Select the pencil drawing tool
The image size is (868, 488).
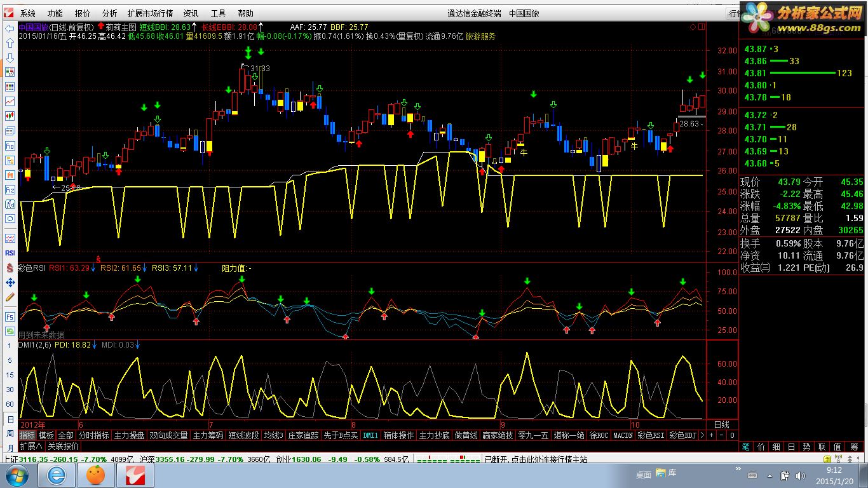[10, 297]
